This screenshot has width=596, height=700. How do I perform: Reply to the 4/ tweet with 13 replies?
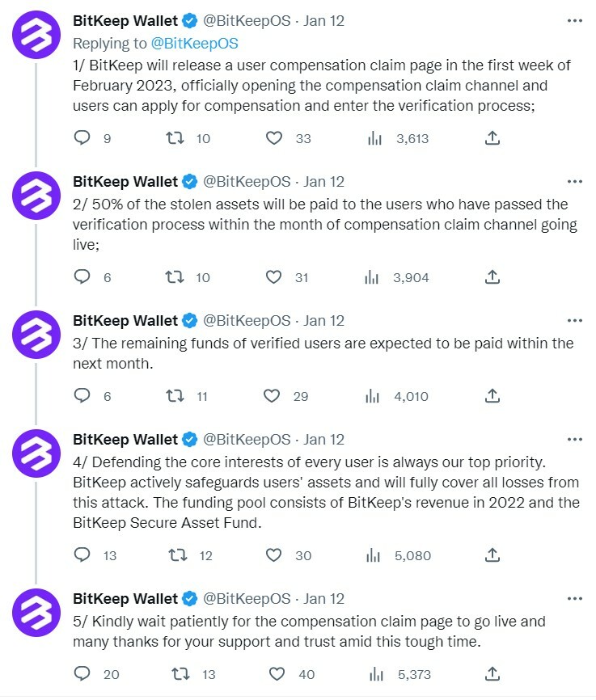(x=82, y=555)
